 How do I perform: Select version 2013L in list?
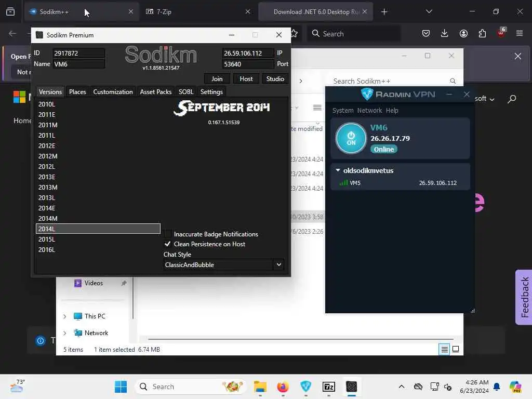tap(98, 198)
